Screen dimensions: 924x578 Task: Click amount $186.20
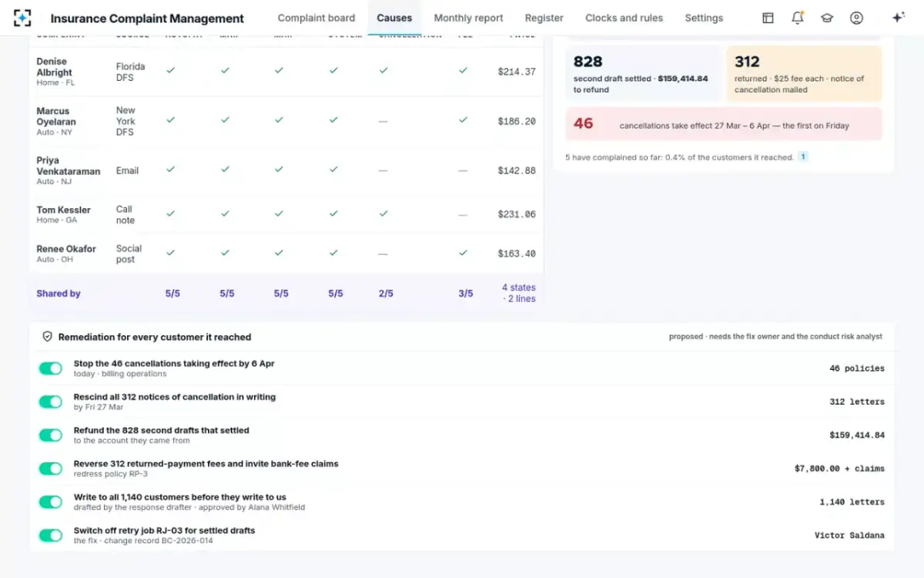pyautogui.click(x=517, y=122)
